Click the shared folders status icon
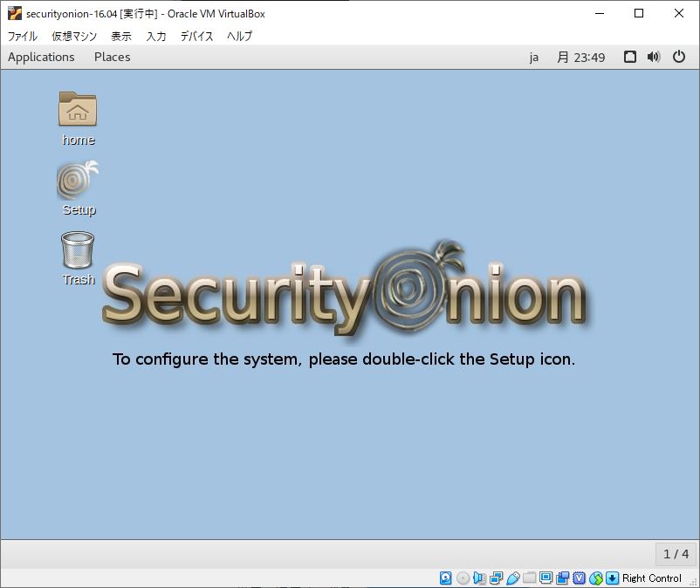The height and width of the screenshot is (588, 700). pyautogui.click(x=530, y=578)
